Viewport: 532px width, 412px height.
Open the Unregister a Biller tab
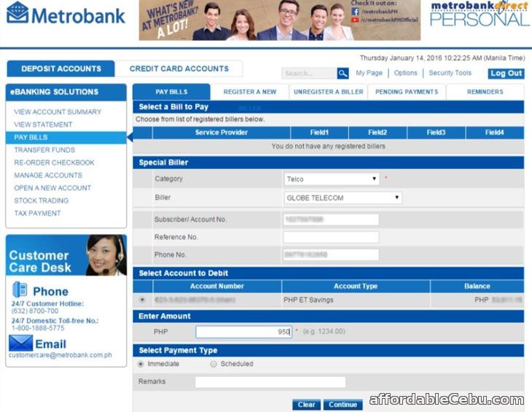click(328, 92)
